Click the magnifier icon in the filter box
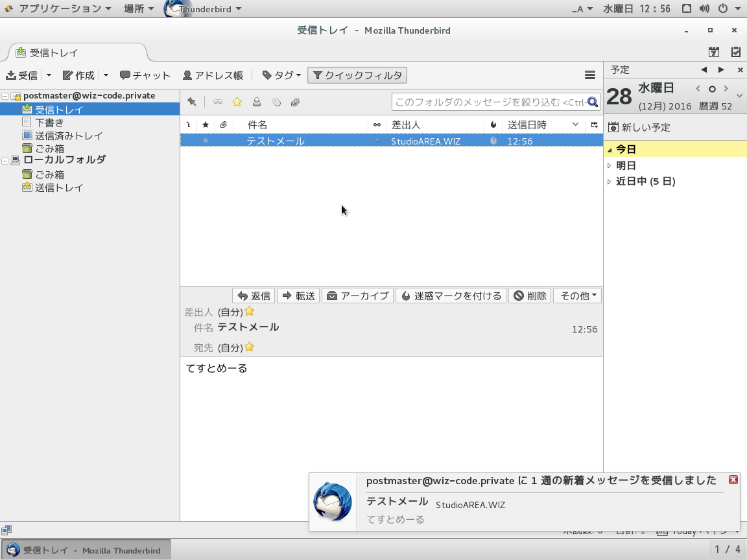Viewport: 747px width, 560px height. (593, 102)
